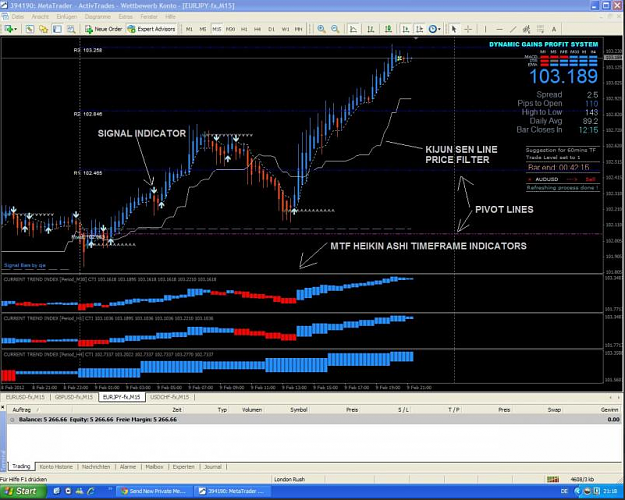Image resolution: width=625 pixels, height=500 pixels.
Task: Close the Terminal panel with x
Action: (x=3, y=407)
